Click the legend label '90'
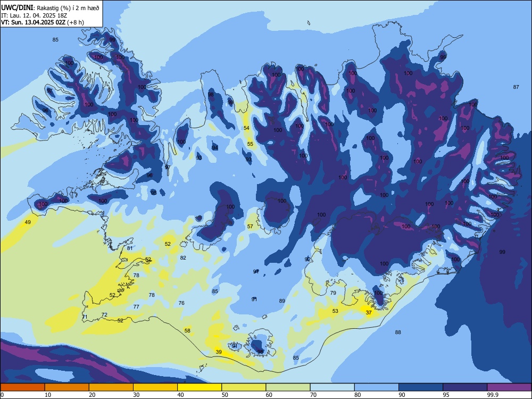This screenshot has height=399, width=532. click(402, 395)
